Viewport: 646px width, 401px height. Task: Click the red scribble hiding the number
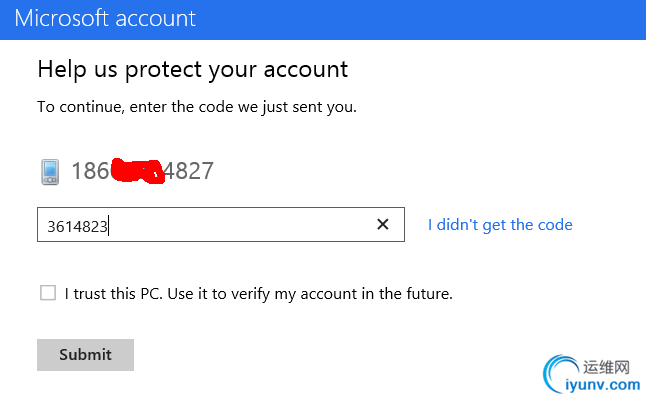coord(135,172)
